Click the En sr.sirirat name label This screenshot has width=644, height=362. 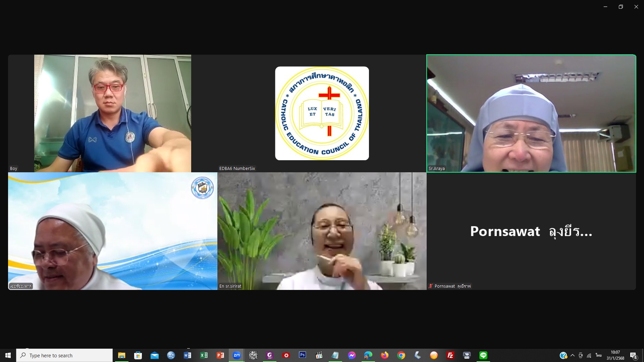230,286
